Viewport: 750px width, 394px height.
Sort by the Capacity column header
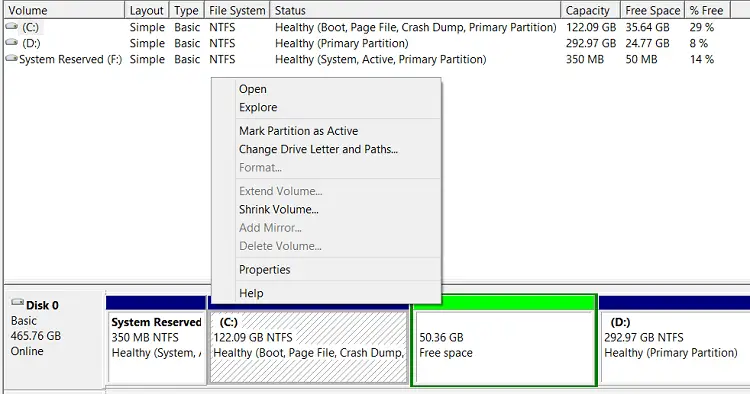[591, 10]
